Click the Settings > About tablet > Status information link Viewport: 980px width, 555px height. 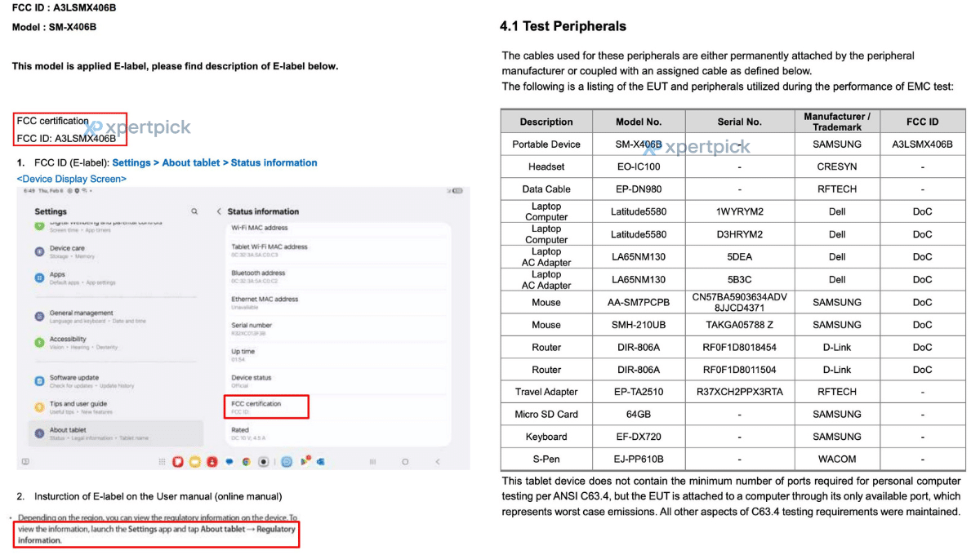point(215,162)
